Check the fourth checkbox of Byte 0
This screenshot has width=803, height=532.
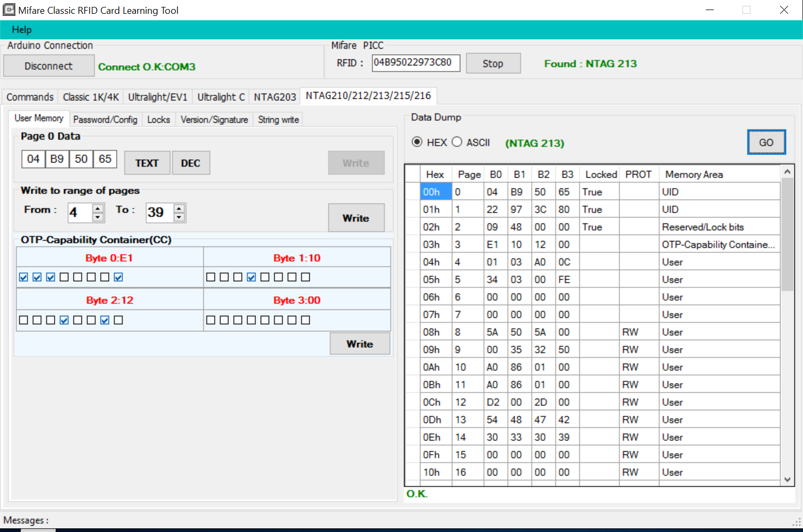point(64,277)
